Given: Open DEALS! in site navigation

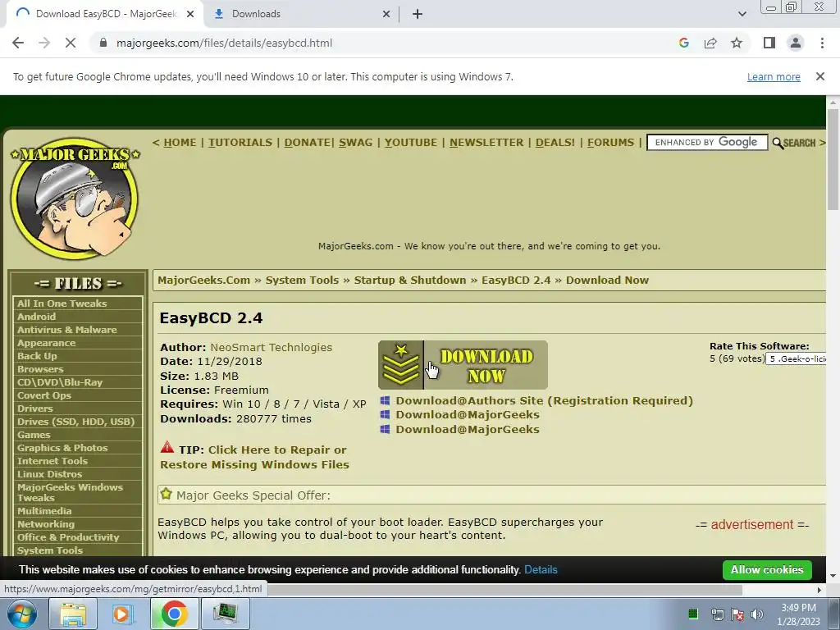Looking at the screenshot, I should point(555,143).
